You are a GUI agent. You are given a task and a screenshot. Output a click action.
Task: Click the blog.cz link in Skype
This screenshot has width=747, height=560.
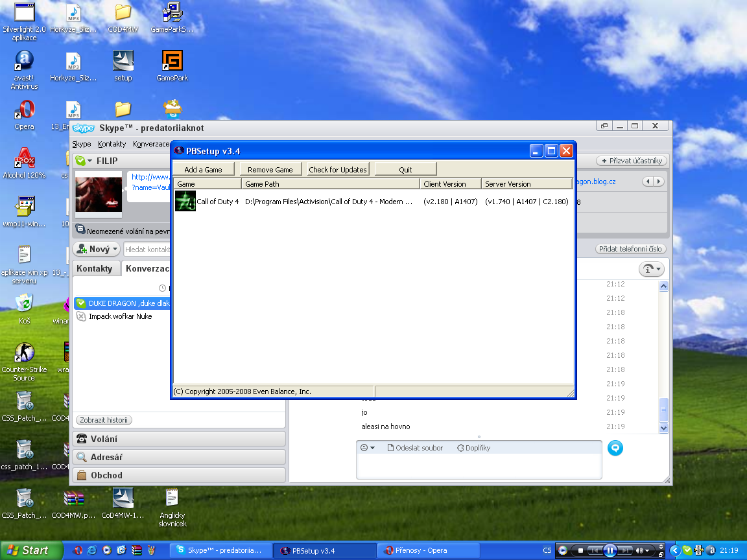tap(596, 181)
